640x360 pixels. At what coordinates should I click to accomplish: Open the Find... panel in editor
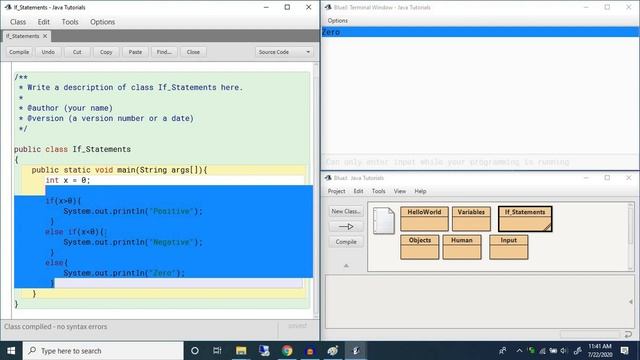tap(164, 52)
